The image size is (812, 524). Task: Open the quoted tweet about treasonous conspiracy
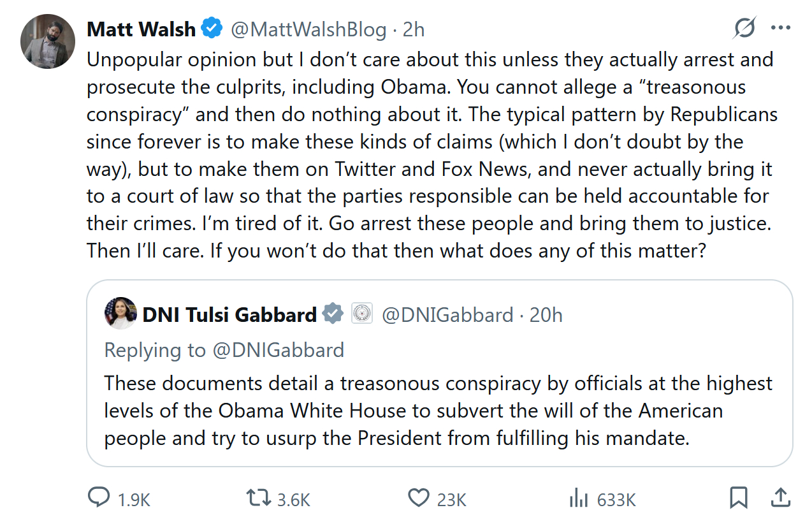click(x=439, y=411)
